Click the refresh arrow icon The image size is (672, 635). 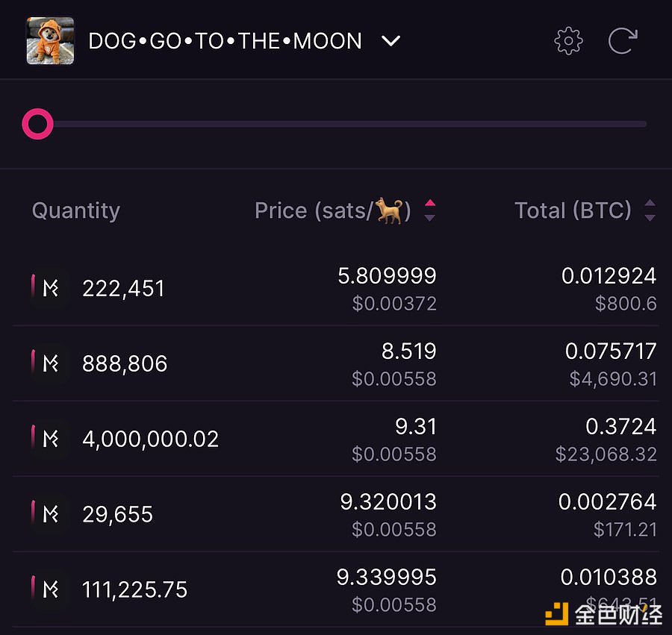[622, 40]
